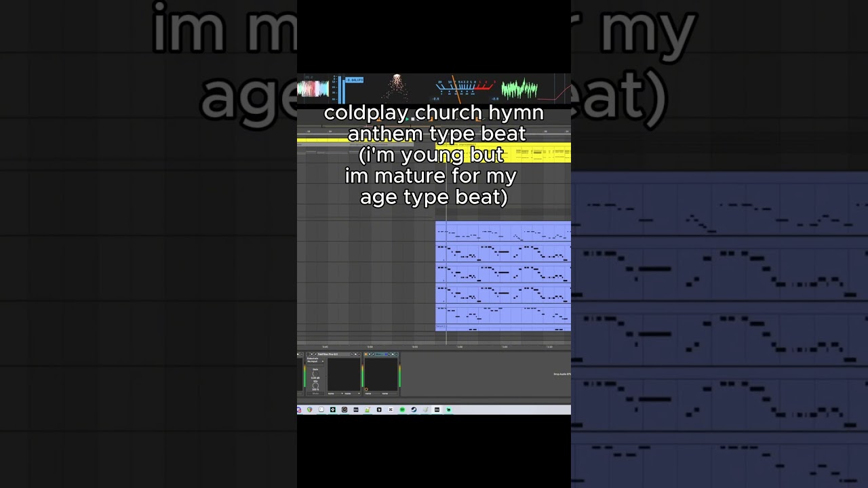The image size is (868, 488).
Task: Click the Mute button under Mix knob
Action: tap(315, 394)
